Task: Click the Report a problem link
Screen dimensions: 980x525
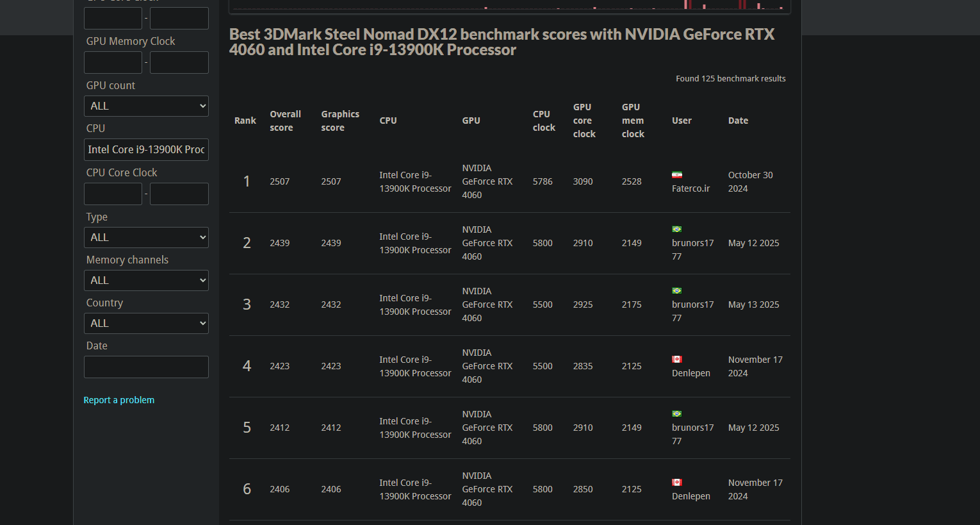Action: pos(118,400)
